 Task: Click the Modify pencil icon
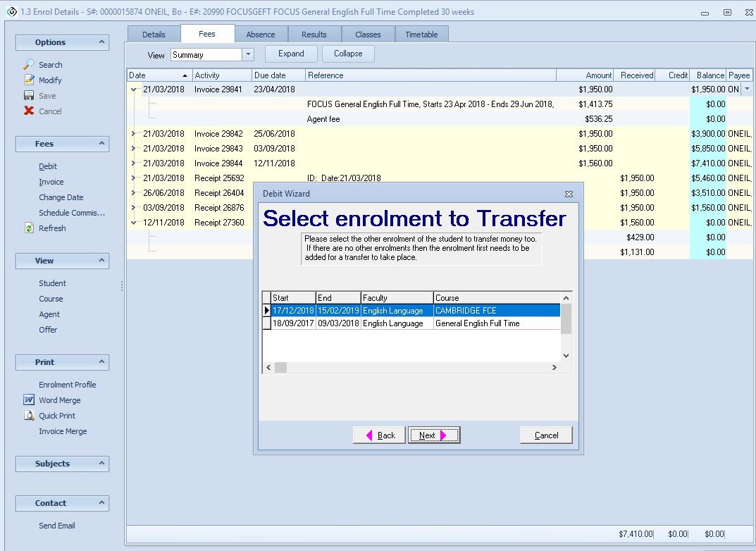coord(29,80)
